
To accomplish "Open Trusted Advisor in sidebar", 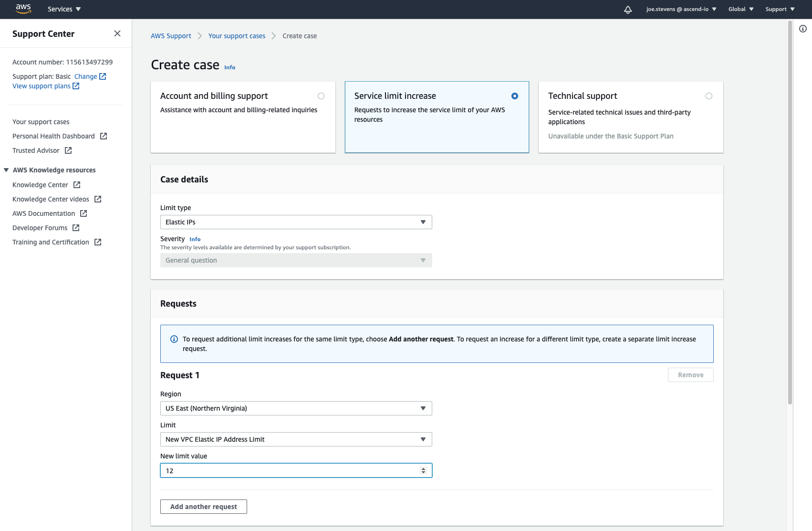I will pos(36,150).
